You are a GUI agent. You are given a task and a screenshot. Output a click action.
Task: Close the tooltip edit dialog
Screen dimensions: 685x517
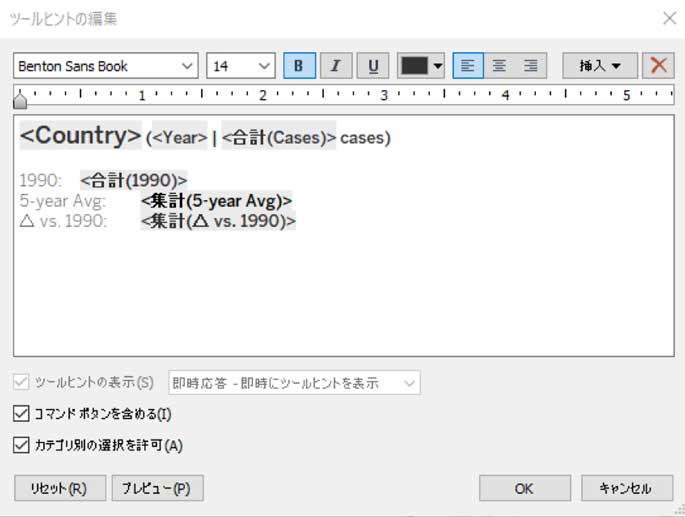point(668,18)
